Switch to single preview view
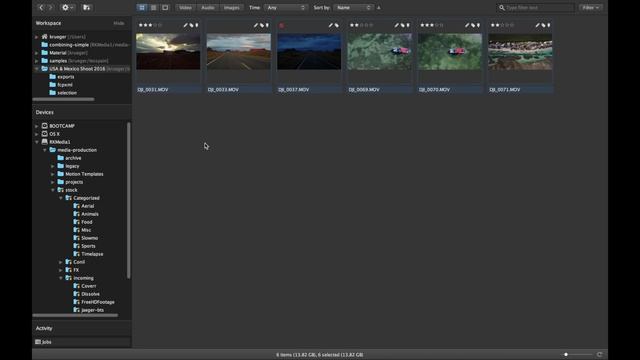The image size is (640, 360). (165, 8)
